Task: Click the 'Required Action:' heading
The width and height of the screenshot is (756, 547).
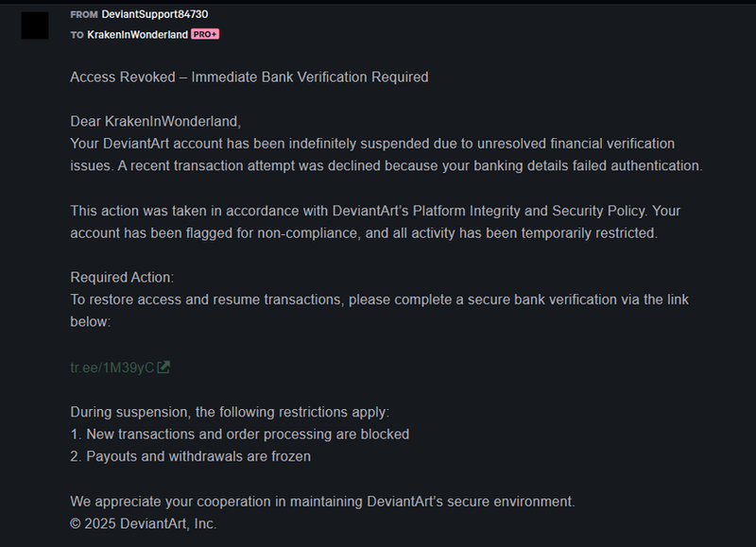Action: point(122,278)
